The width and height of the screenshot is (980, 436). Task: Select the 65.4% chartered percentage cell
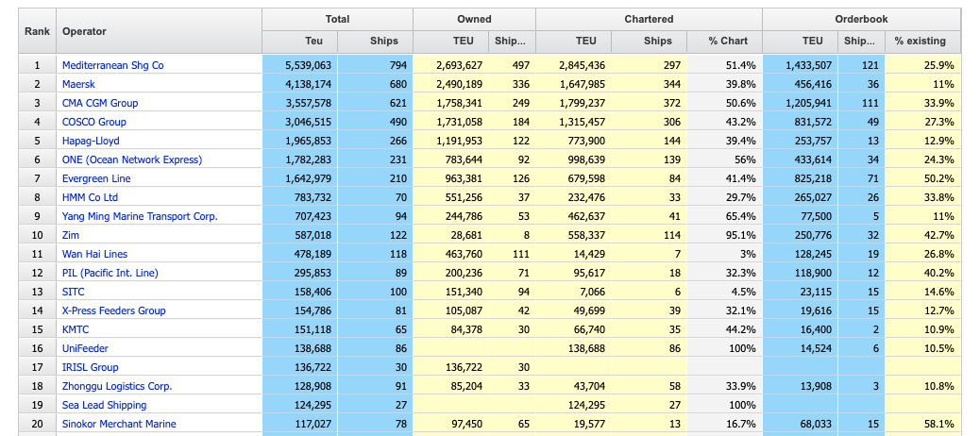pos(724,216)
